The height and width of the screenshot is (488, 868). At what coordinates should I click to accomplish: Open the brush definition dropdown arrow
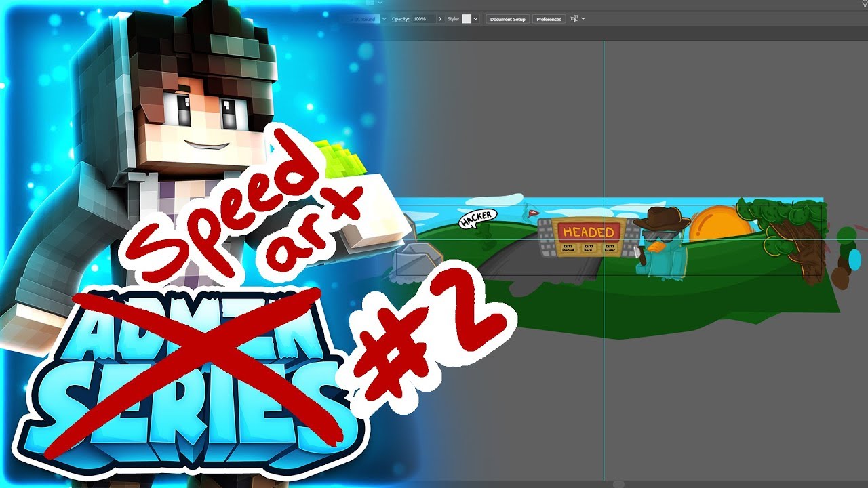click(384, 19)
